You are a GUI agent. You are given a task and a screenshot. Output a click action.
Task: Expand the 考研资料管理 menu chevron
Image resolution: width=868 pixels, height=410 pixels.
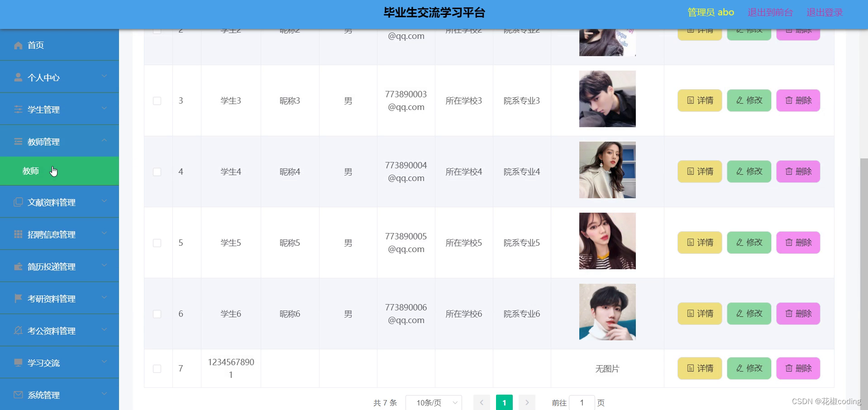coord(104,297)
